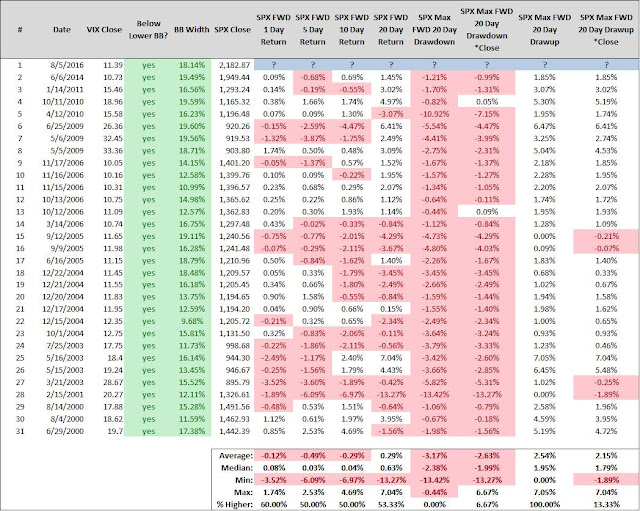Select the 'yes' cell in row 31
The width and height of the screenshot is (640, 511).
coord(149,431)
